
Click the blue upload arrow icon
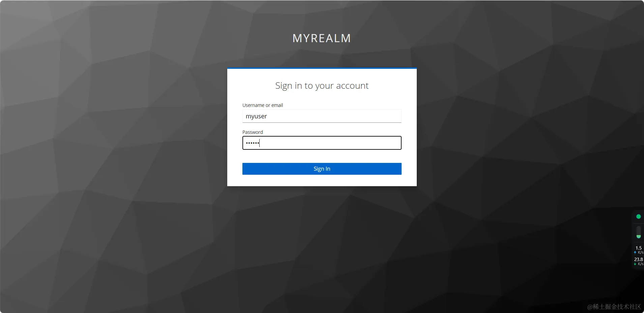(635, 253)
